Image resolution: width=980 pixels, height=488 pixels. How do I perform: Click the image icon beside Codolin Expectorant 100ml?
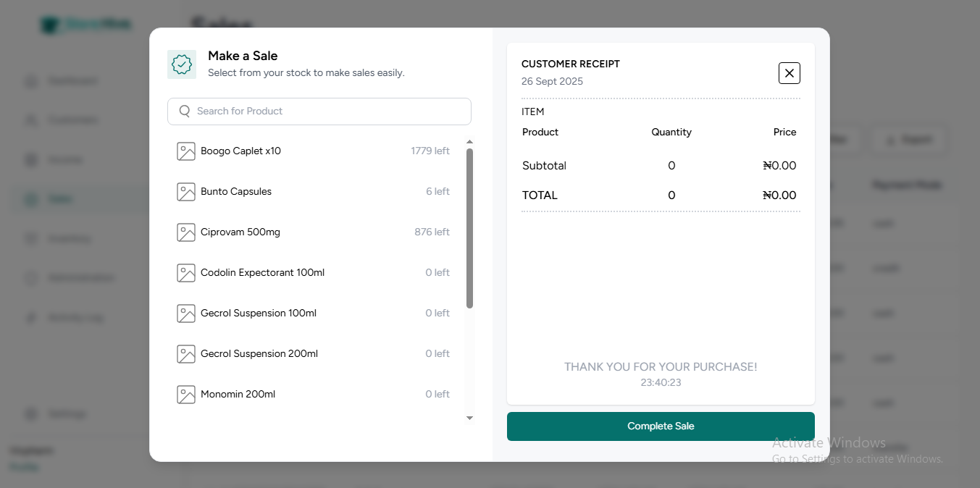pyautogui.click(x=186, y=272)
